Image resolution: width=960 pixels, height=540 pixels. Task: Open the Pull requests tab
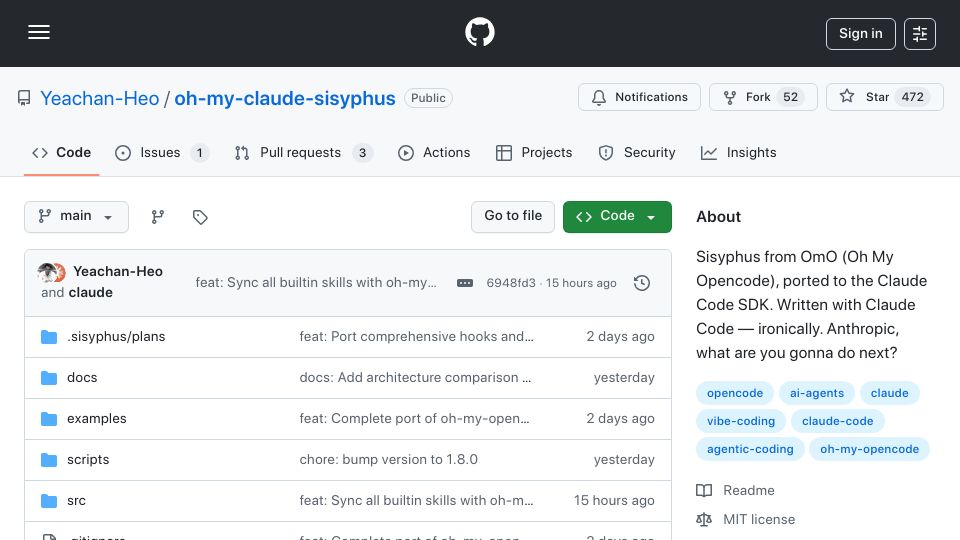pos(303,152)
